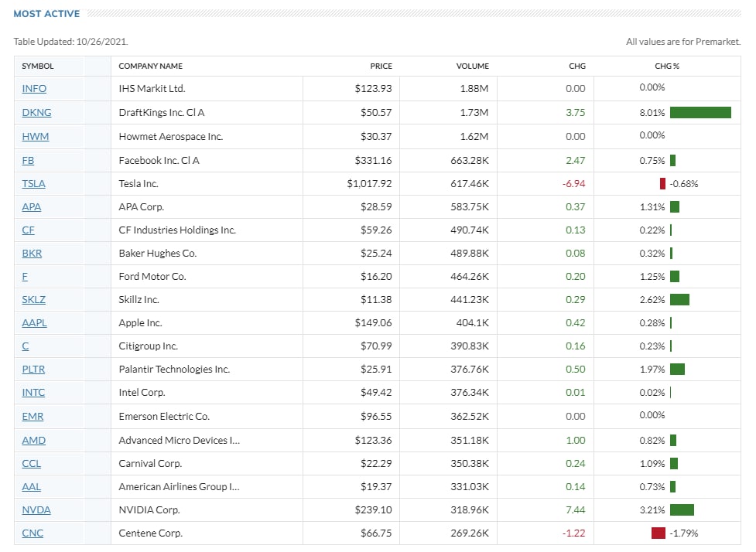756x552 pixels.
Task: Select company name Emerson Electric Co.
Action: pos(164,416)
